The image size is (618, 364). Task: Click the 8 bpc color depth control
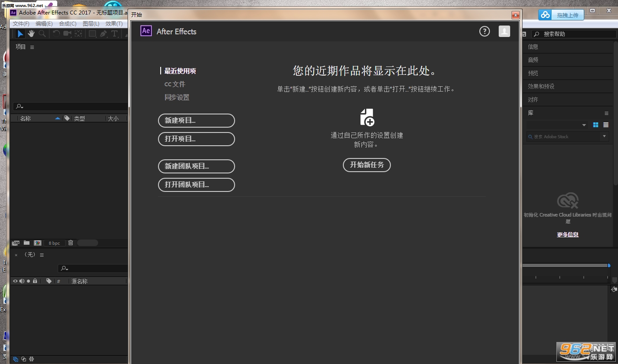(54, 243)
